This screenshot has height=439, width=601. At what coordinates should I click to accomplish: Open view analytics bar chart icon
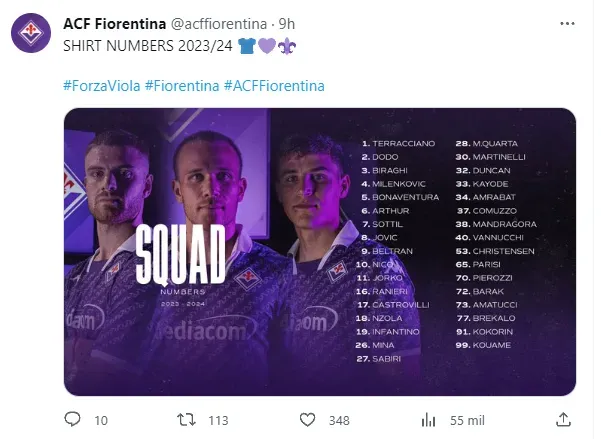(x=428, y=420)
